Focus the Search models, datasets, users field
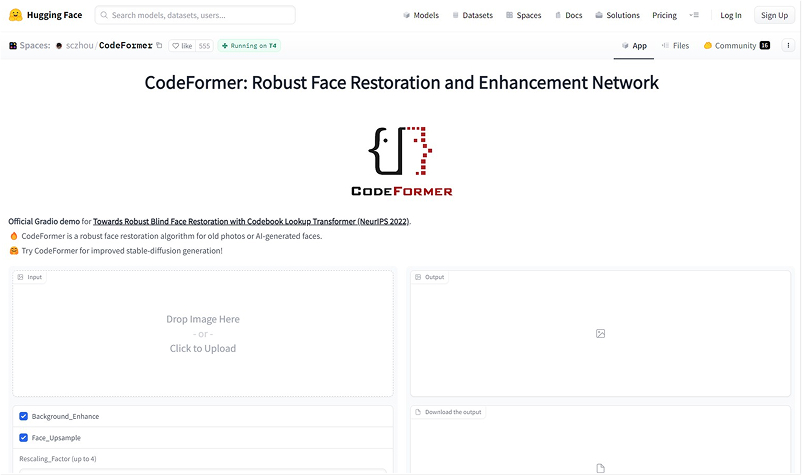This screenshot has height=475, width=802. click(195, 15)
